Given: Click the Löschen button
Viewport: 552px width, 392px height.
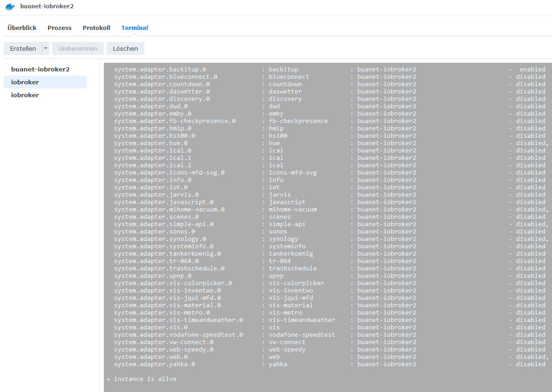Looking at the screenshot, I should click(125, 48).
